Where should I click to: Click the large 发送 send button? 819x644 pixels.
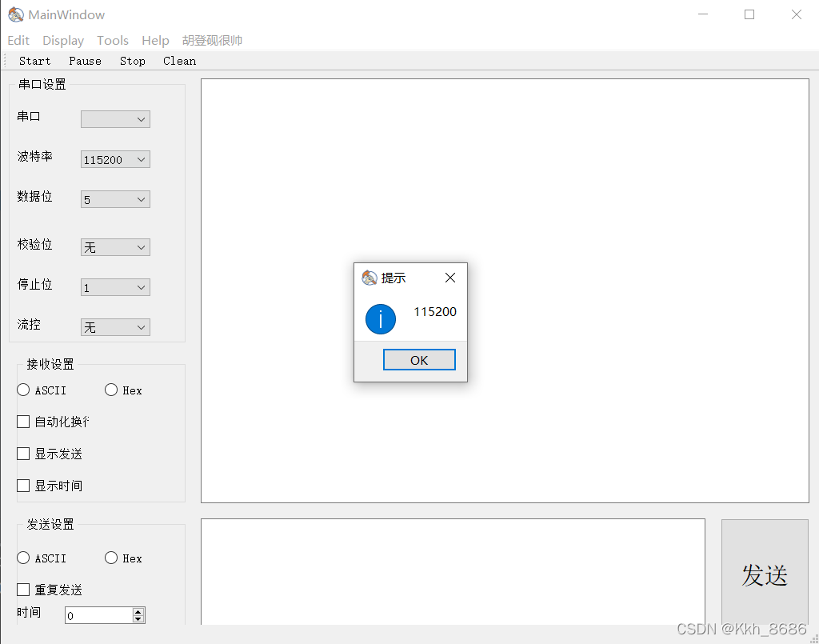(765, 572)
